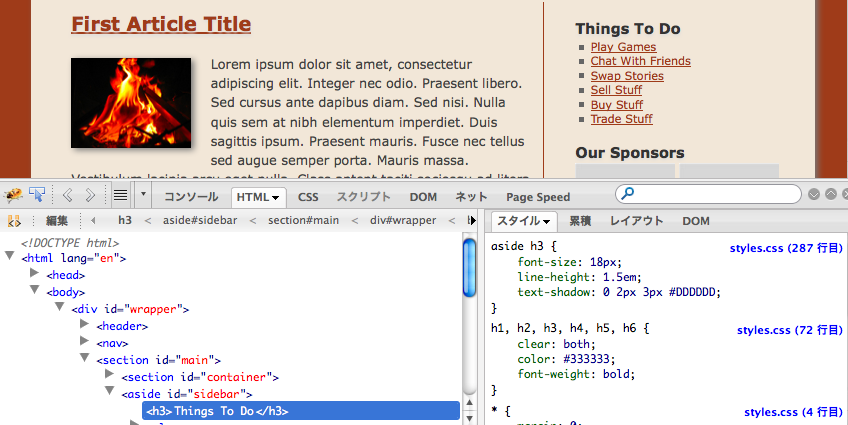Click the command line lines icon

pyautogui.click(x=120, y=195)
